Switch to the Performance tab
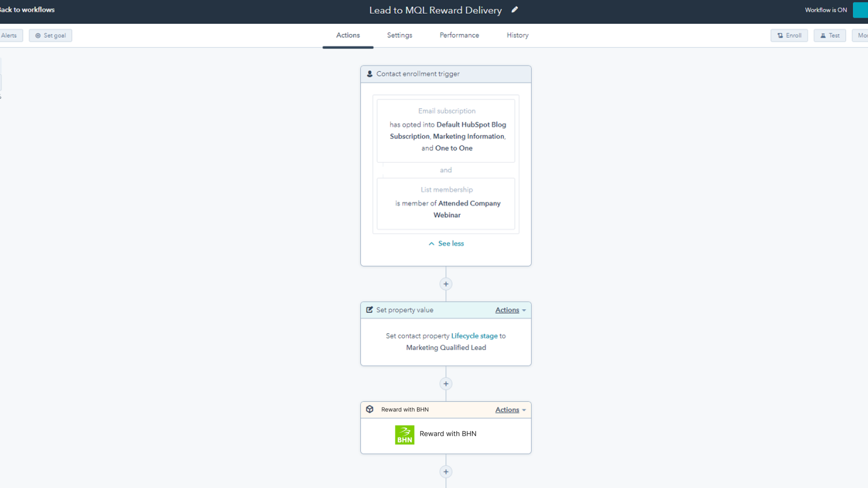The image size is (868, 488). click(x=459, y=35)
